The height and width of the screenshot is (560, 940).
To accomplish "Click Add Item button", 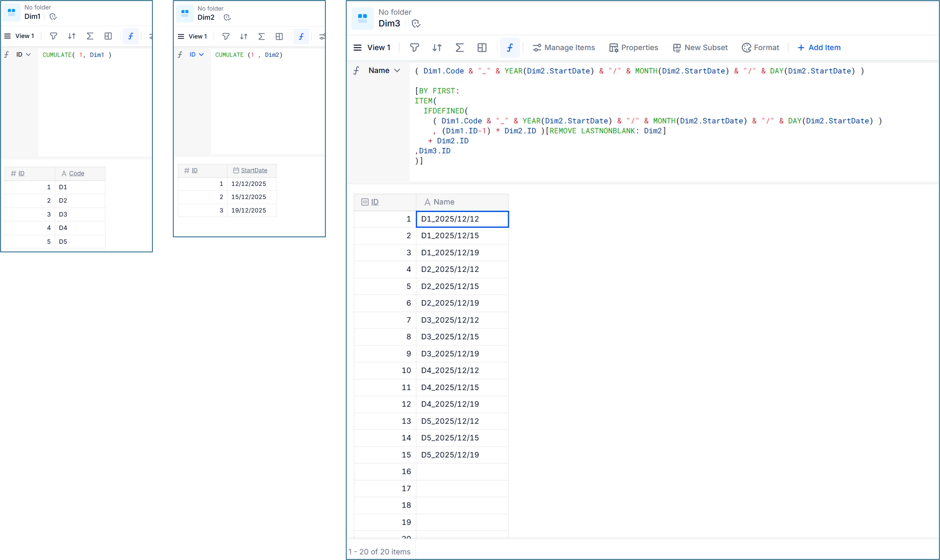I will coord(819,48).
